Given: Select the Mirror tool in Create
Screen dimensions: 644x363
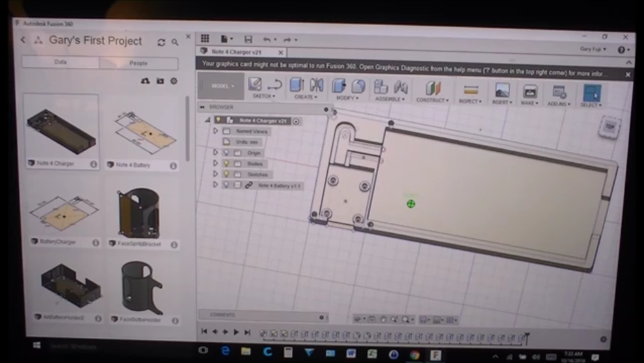Looking at the screenshot, I should (x=316, y=85).
